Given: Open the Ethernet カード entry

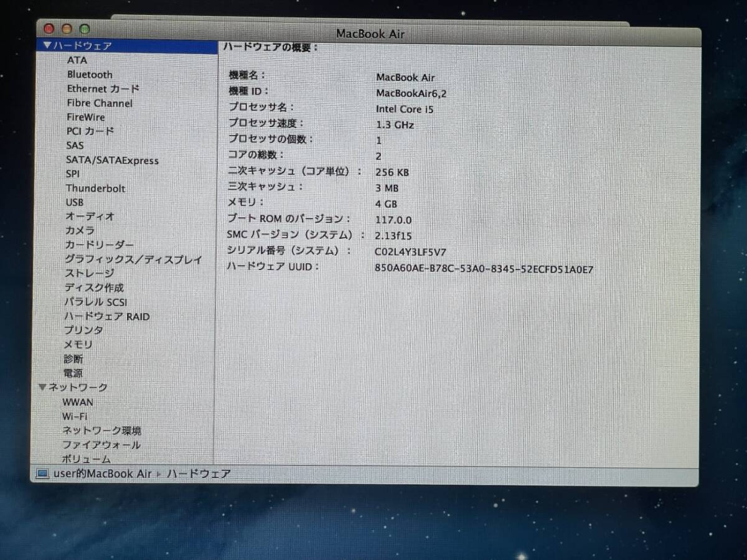Looking at the screenshot, I should [x=103, y=89].
